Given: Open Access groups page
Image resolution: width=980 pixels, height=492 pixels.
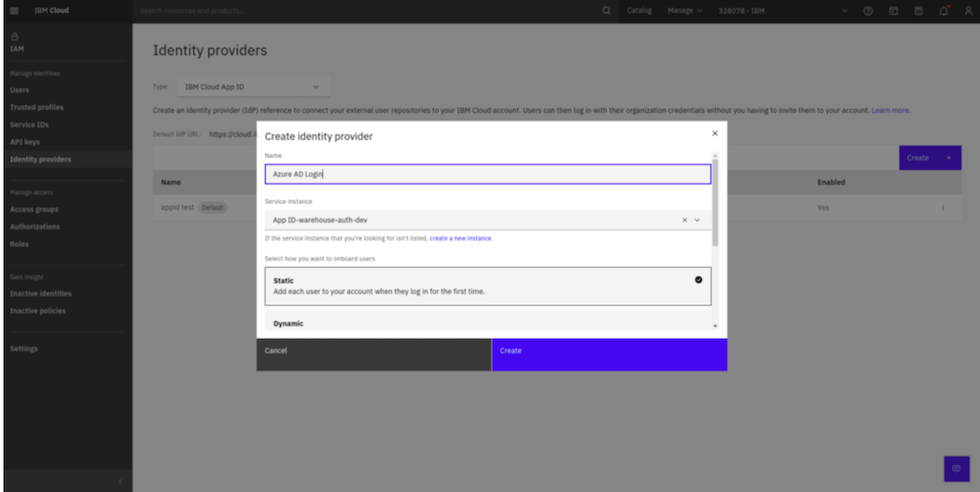Looking at the screenshot, I should pyautogui.click(x=35, y=209).
